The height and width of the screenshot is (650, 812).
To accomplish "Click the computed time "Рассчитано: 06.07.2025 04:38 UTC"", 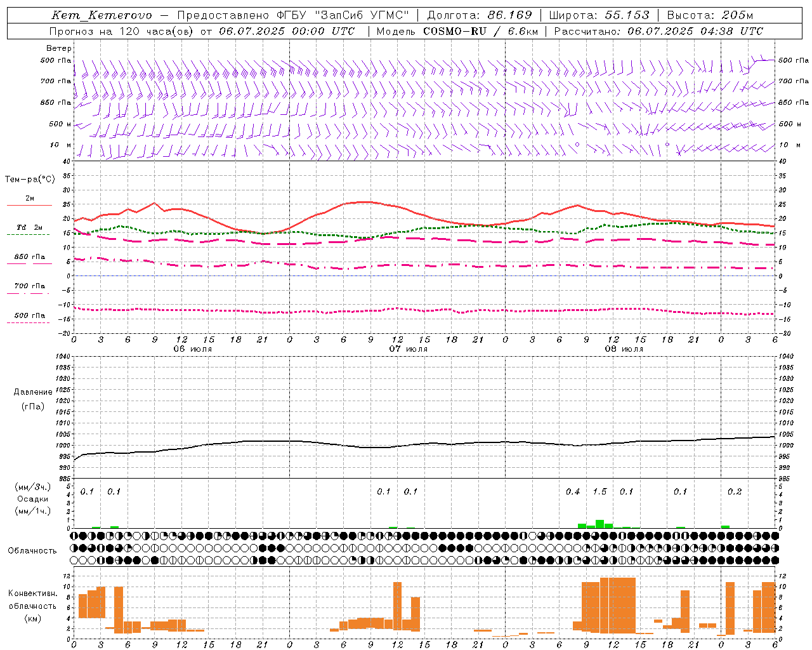I will coord(658,31).
